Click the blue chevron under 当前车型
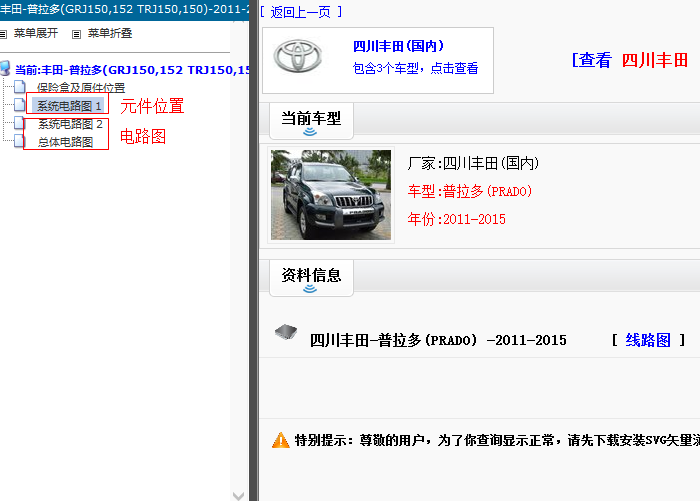 [x=310, y=132]
